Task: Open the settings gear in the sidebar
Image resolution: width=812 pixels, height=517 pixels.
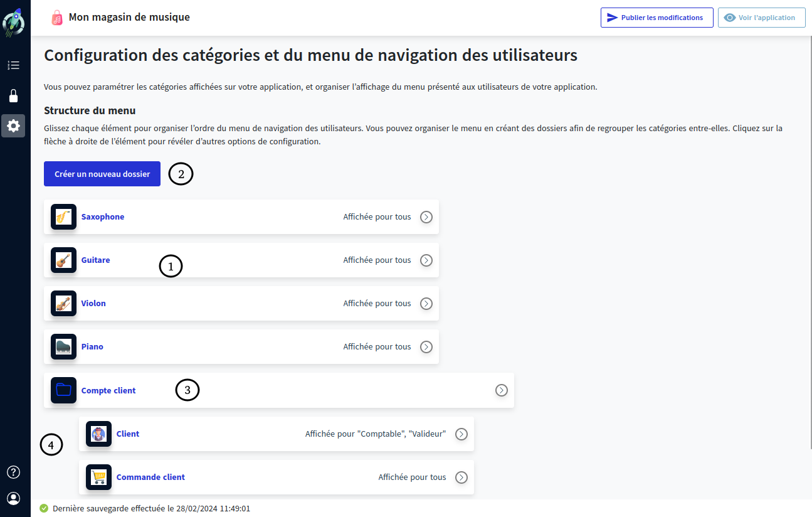Action: point(13,125)
